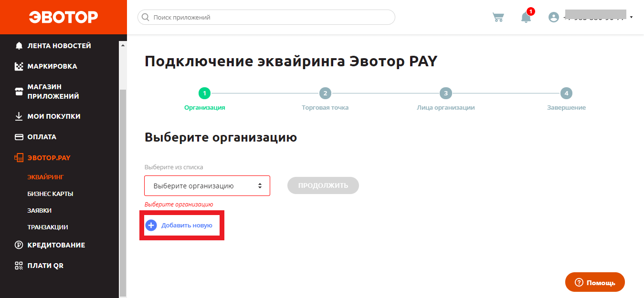The width and height of the screenshot is (644, 298).
Task: Click the red Выберите организацию error text
Action: [179, 205]
